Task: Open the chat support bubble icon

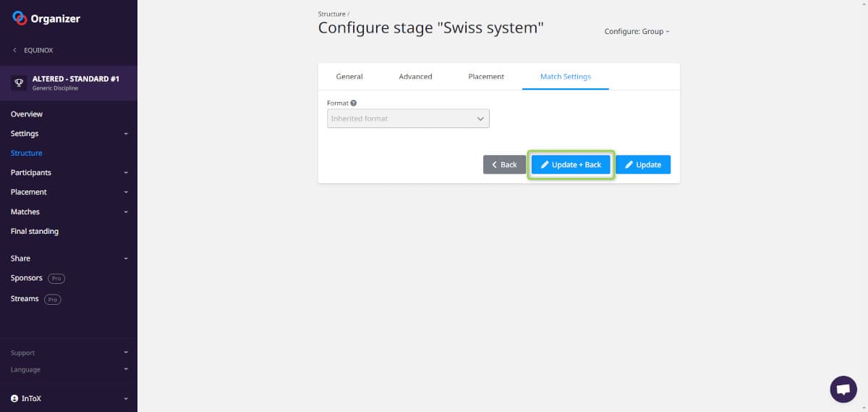Action: click(x=843, y=389)
